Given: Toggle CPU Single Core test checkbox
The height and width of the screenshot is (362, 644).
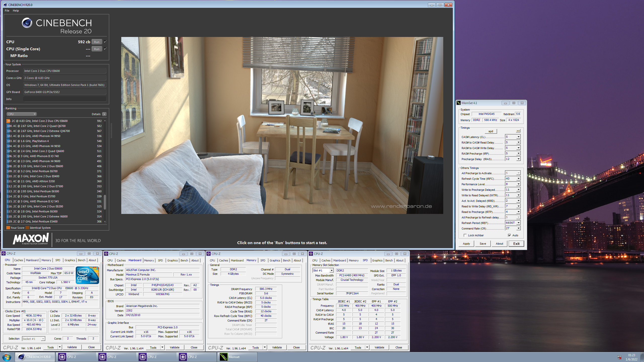Looking at the screenshot, I should pyautogui.click(x=105, y=49).
